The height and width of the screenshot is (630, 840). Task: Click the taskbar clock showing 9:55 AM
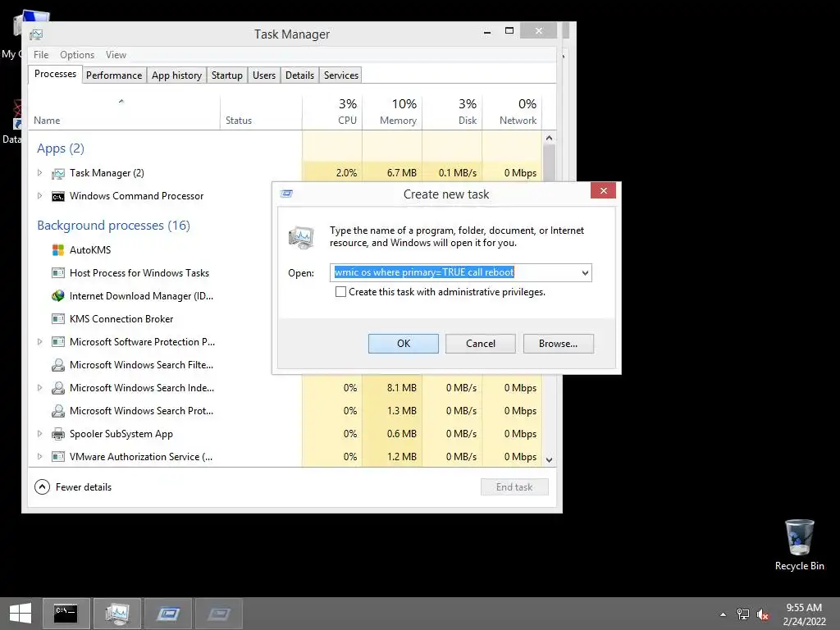click(804, 614)
